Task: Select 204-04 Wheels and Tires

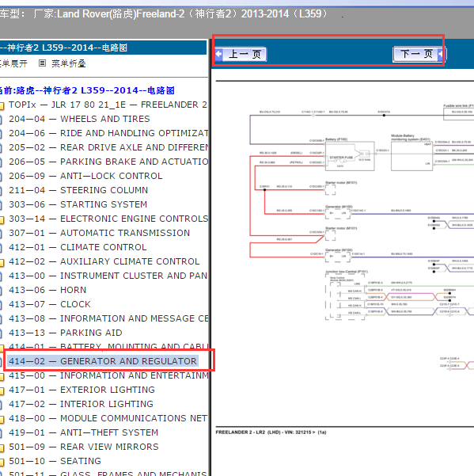Action: [x=79, y=119]
